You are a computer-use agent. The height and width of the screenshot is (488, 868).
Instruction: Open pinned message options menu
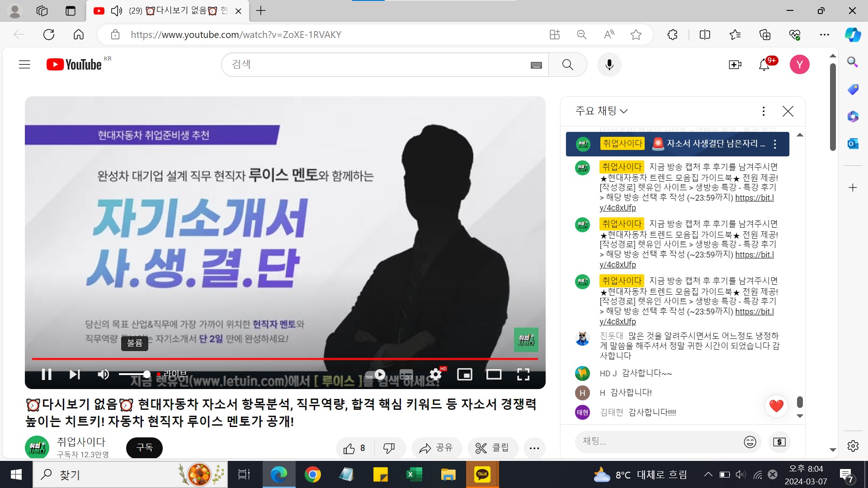click(775, 144)
